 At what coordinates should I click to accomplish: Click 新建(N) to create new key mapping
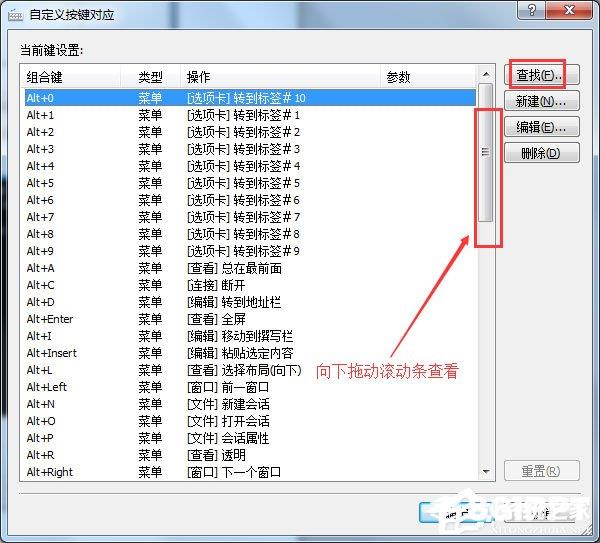click(541, 101)
